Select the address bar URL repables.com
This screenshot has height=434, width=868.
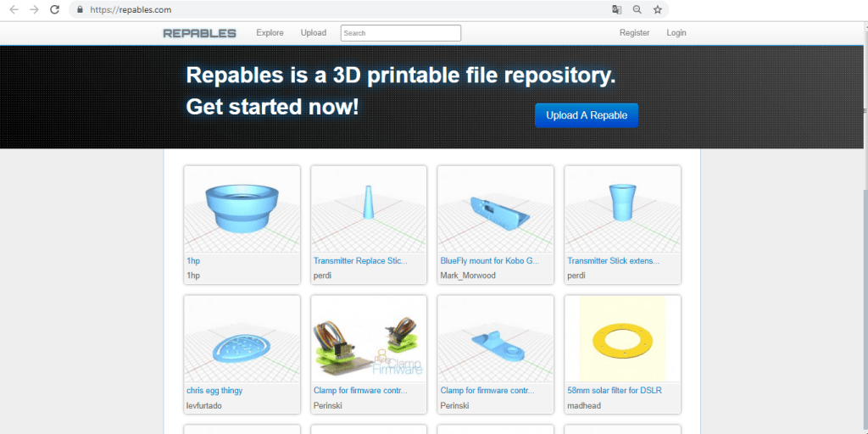tap(131, 10)
